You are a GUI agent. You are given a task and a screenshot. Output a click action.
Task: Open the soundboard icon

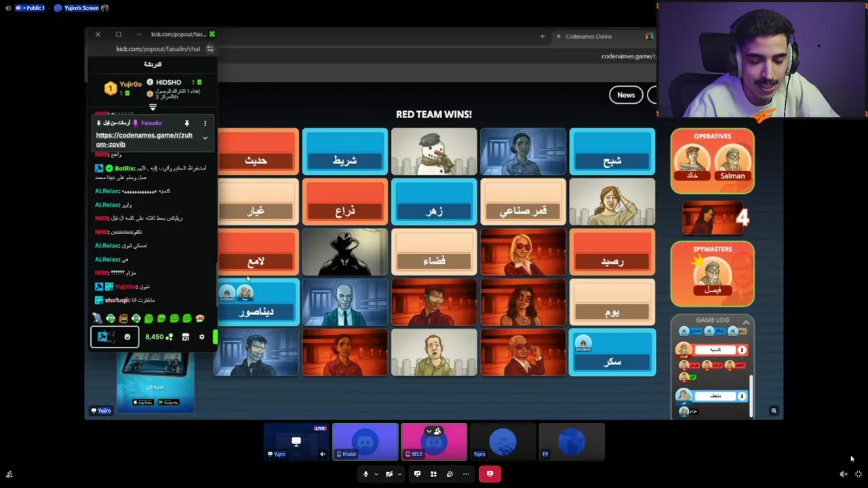(x=450, y=474)
